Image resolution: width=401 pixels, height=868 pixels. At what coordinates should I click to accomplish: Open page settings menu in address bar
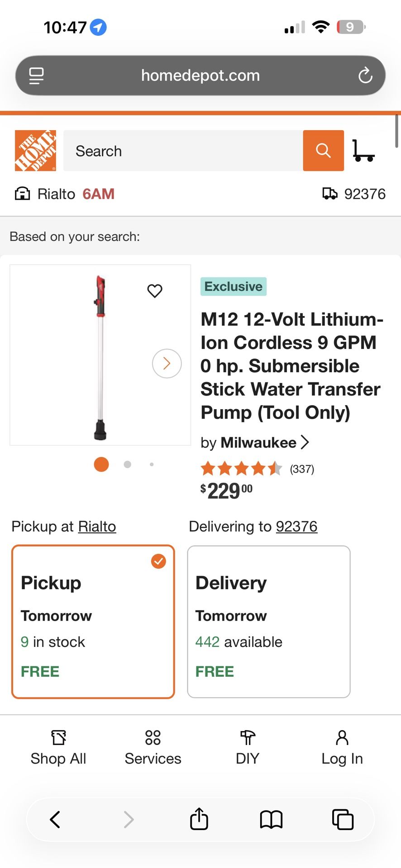click(x=37, y=75)
